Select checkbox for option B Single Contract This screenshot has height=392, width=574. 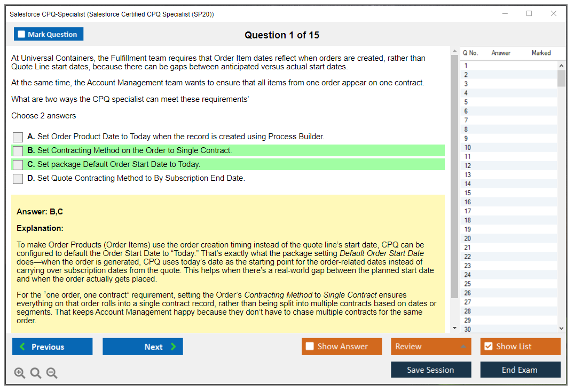[18, 151]
